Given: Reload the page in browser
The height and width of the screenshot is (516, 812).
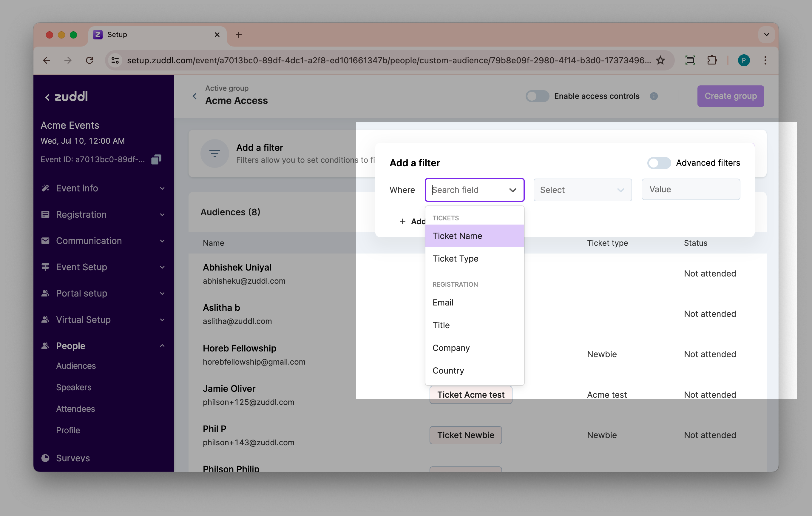Looking at the screenshot, I should coord(89,60).
